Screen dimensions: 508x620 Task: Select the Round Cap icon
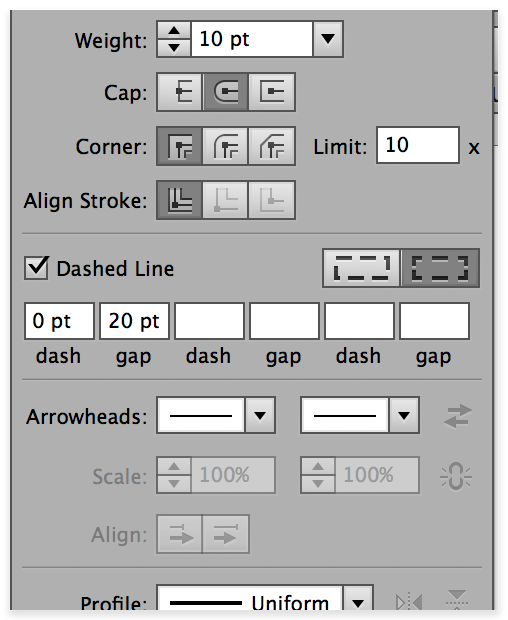coord(226,92)
